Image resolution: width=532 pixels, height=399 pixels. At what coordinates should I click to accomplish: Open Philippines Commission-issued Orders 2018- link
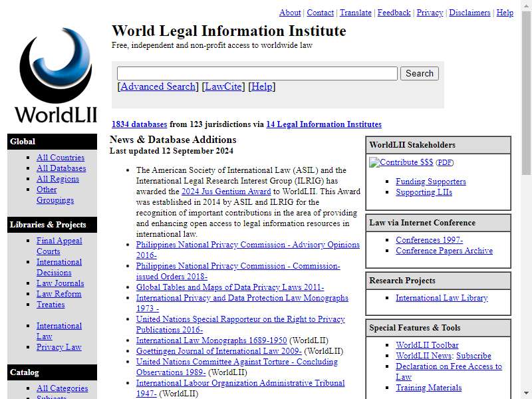pyautogui.click(x=238, y=271)
